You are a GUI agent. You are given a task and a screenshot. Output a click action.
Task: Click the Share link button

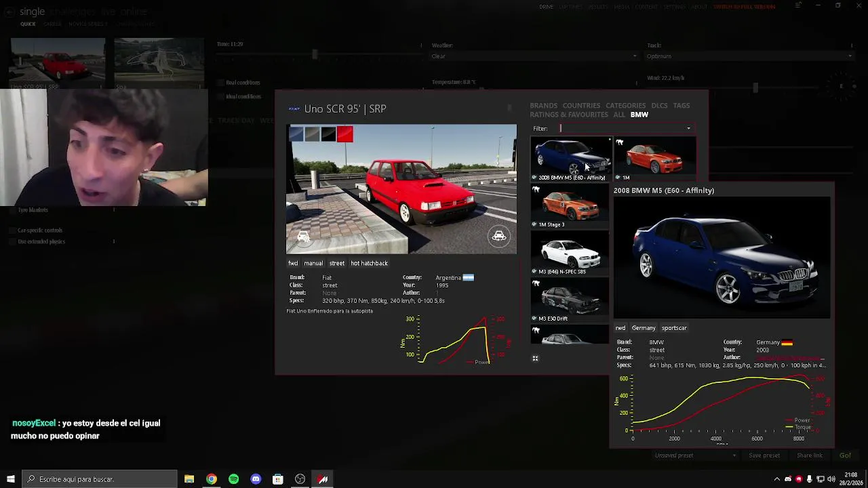point(810,455)
